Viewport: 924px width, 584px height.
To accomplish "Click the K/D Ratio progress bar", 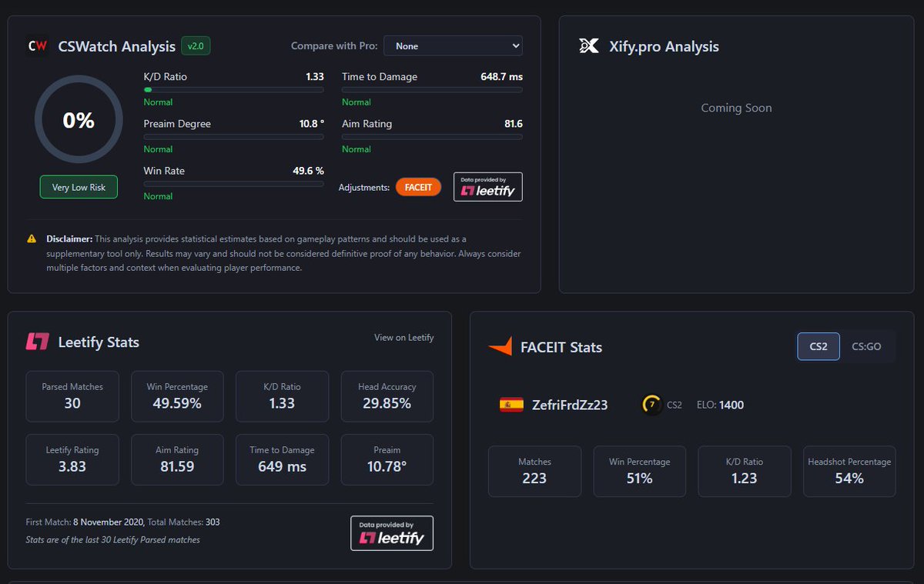I will [x=234, y=90].
